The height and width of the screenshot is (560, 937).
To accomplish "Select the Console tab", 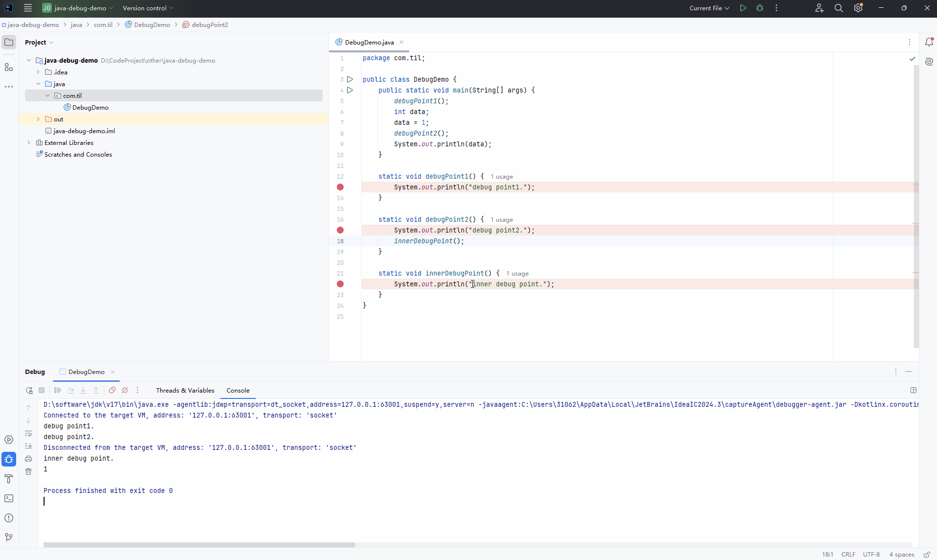I will point(238,390).
